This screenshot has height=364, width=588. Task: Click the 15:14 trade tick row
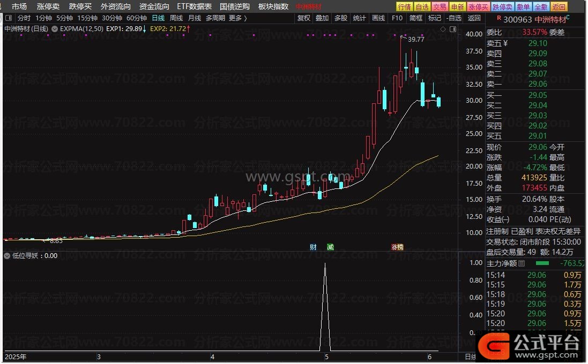click(534, 275)
